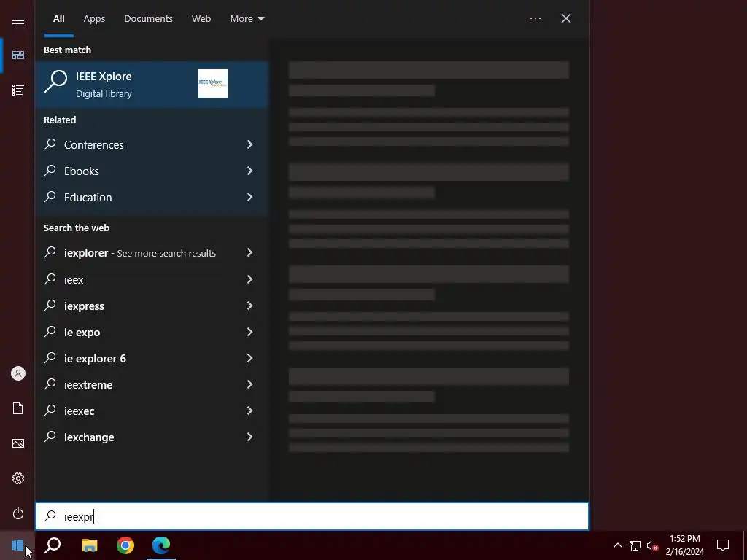Viewport: 747px width, 560px height.
Task: Open the user account icon
Action: [18, 373]
